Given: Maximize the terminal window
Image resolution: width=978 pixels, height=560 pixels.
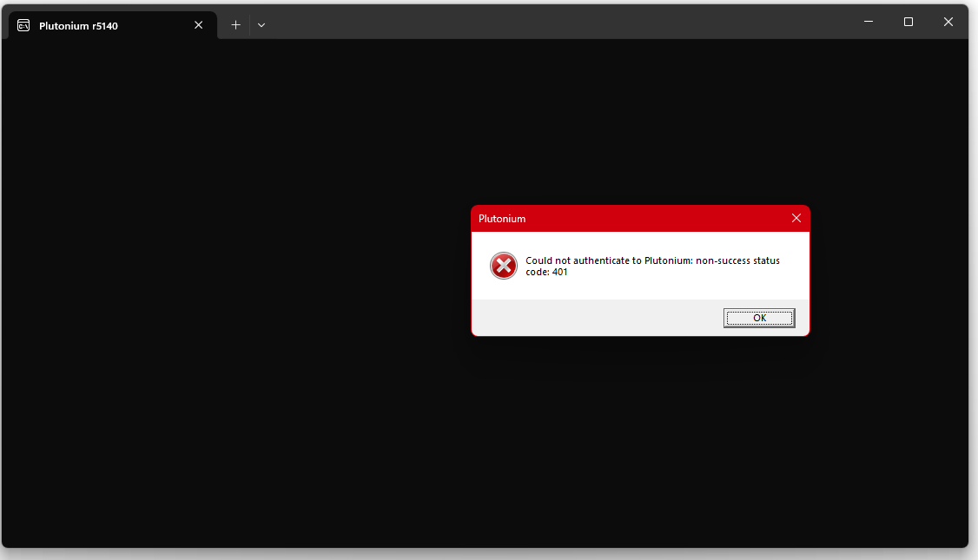Looking at the screenshot, I should point(909,22).
